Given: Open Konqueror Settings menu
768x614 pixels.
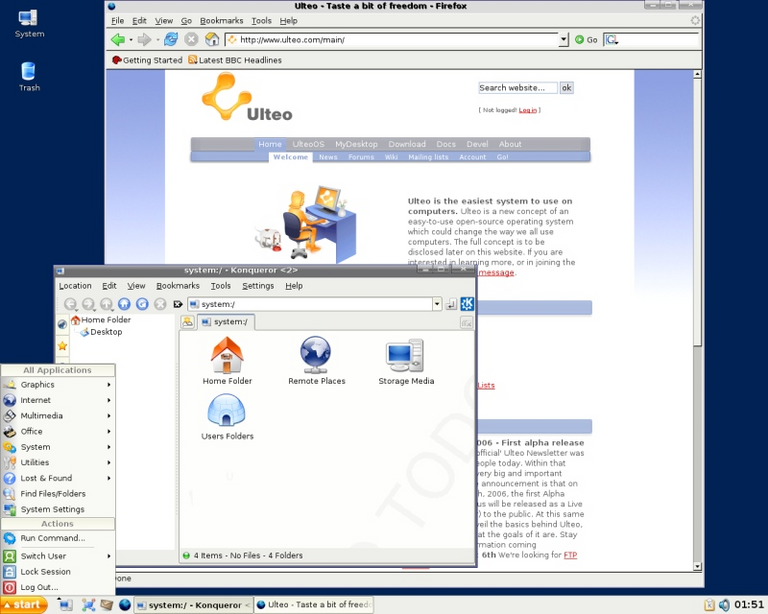Looking at the screenshot, I should coord(258,285).
